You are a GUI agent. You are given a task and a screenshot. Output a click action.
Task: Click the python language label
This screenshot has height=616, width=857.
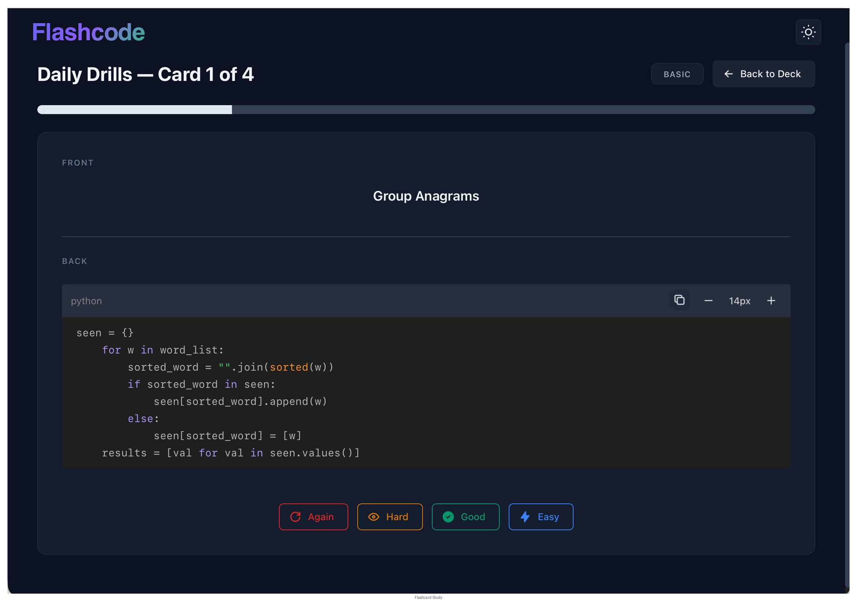tap(87, 301)
